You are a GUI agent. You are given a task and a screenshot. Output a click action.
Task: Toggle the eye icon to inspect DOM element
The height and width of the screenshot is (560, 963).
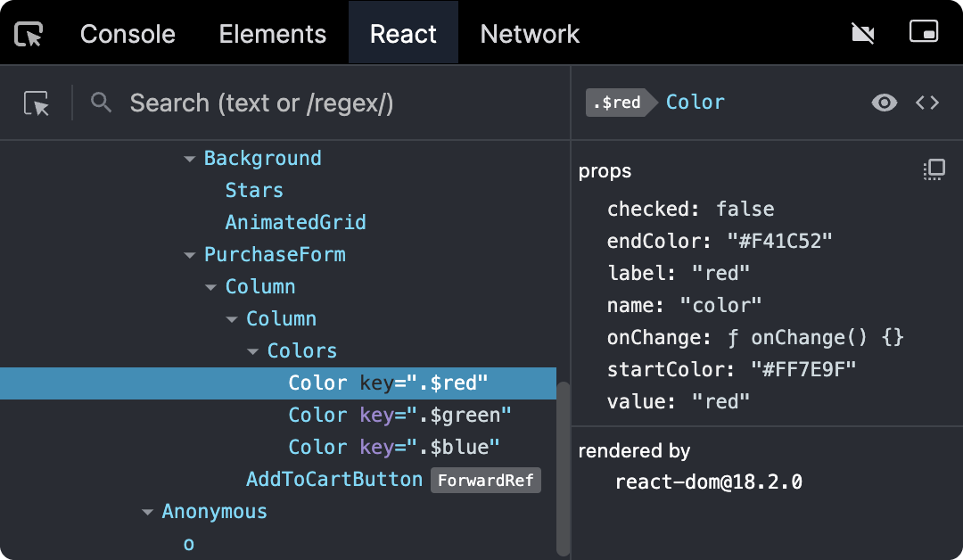tap(884, 103)
